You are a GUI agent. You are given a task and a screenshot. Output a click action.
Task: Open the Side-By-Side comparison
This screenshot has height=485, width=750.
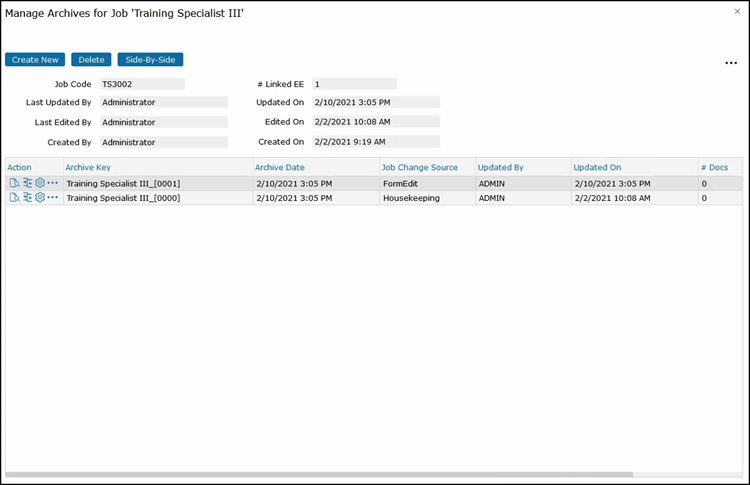coord(150,60)
